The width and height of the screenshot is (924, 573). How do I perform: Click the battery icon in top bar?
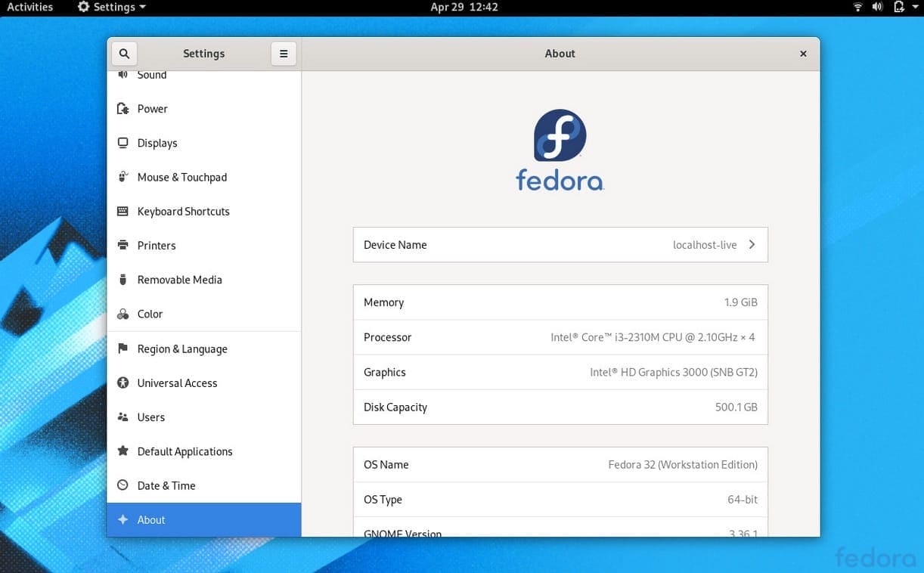(x=898, y=7)
